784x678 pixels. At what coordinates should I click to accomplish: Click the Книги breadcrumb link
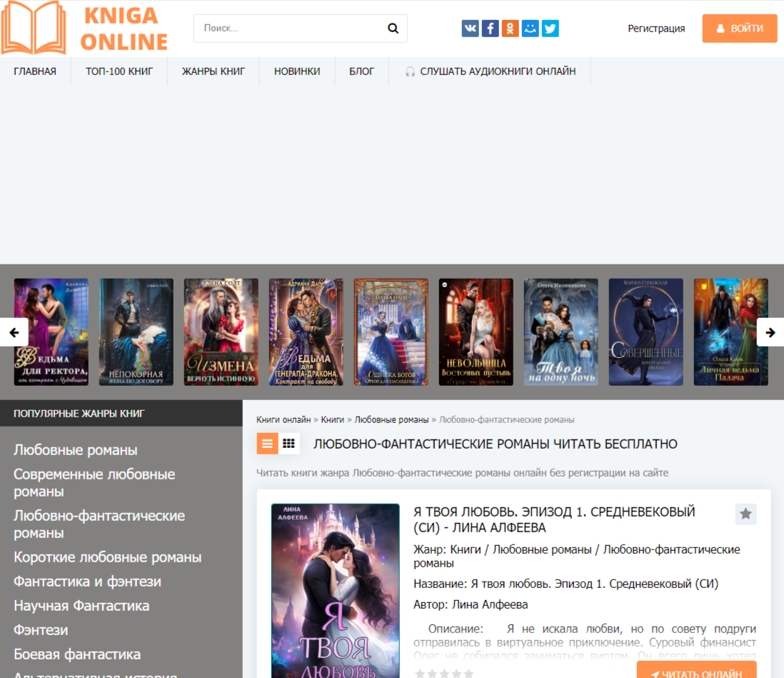click(x=333, y=420)
